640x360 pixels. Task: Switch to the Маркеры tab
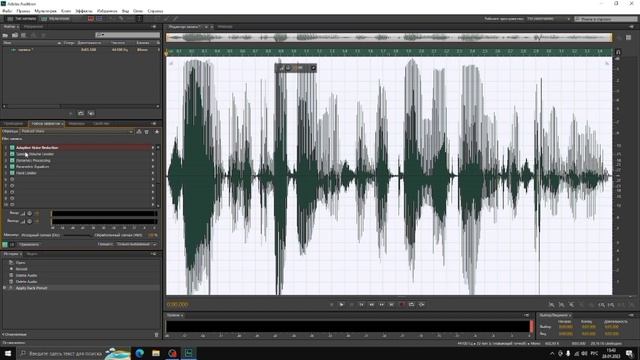click(x=77, y=123)
